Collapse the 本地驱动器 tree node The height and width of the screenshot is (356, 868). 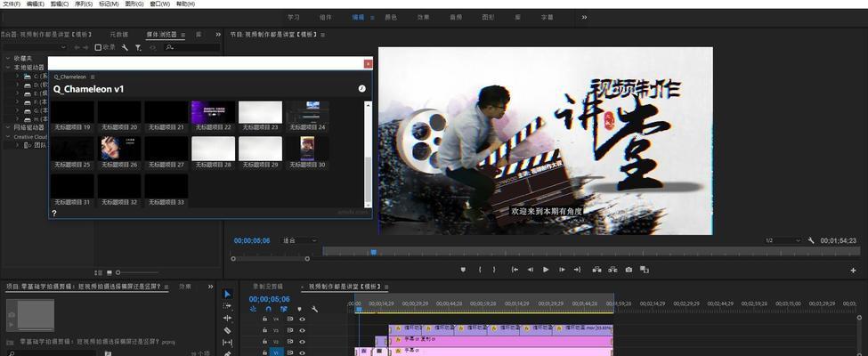8,67
